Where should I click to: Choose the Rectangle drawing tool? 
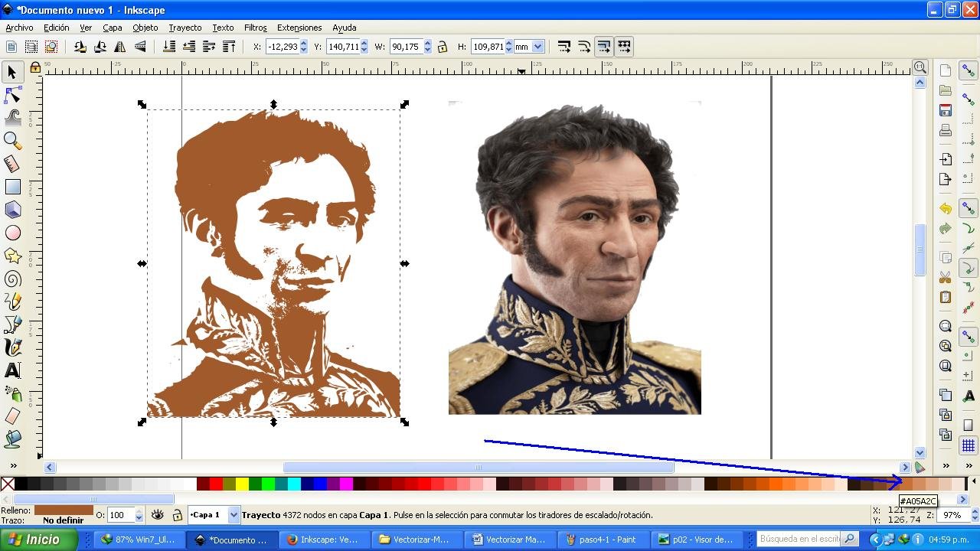click(12, 187)
